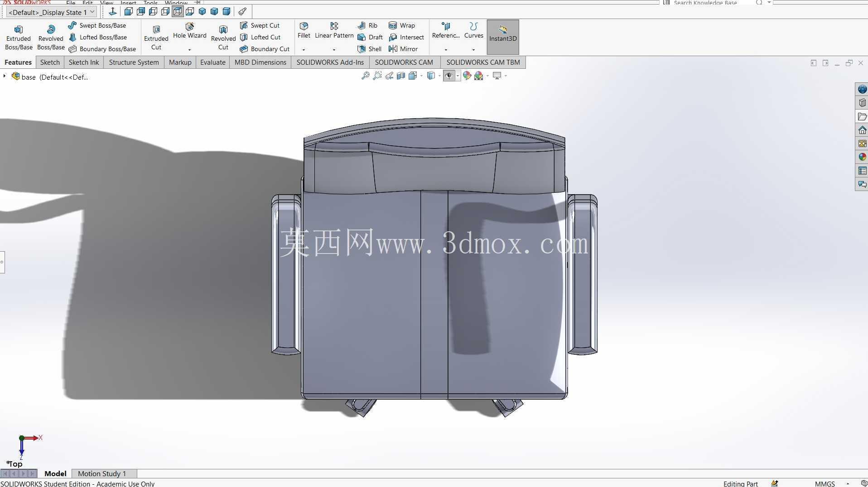Switch to Left standard view
This screenshot has height=487, width=868.
click(153, 11)
